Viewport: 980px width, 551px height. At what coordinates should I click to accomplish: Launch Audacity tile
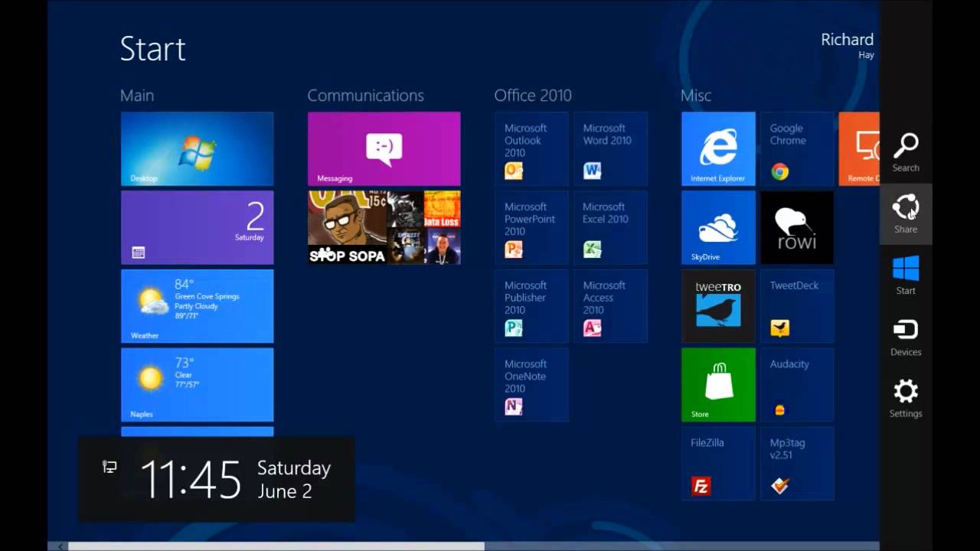pyautogui.click(x=797, y=385)
